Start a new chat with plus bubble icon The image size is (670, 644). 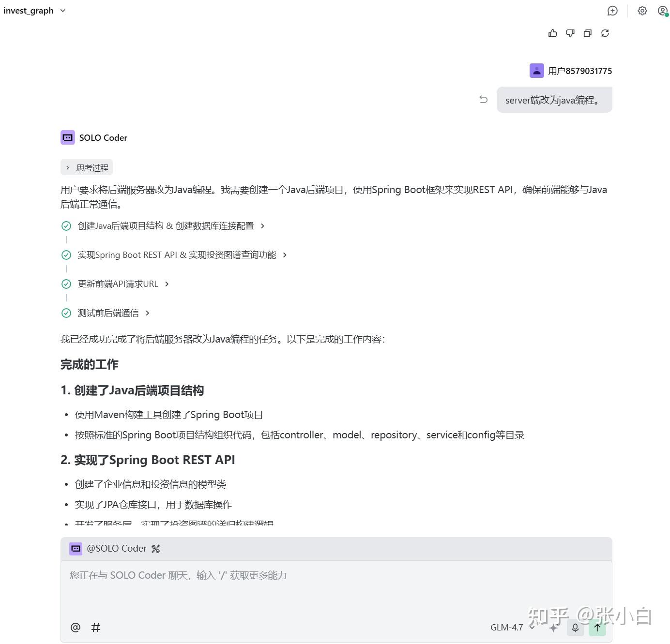(612, 11)
